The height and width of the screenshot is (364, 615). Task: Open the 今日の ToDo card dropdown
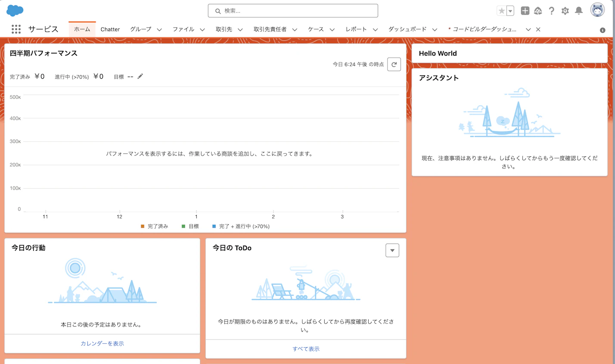[x=392, y=250]
